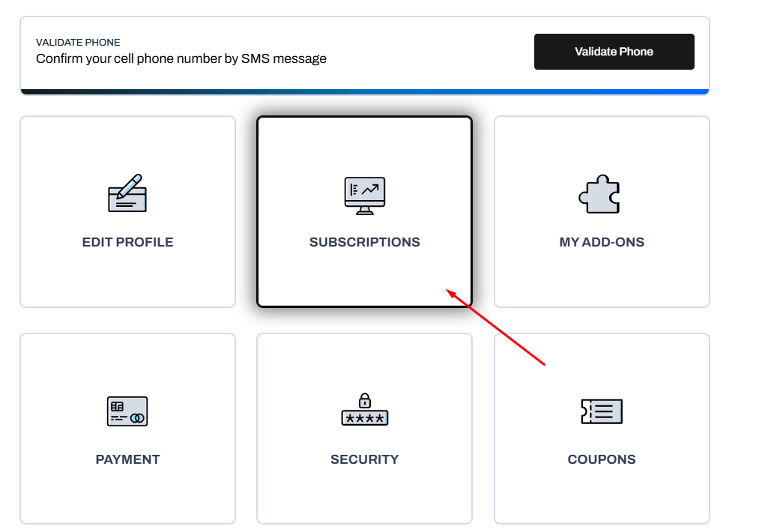Click blank space inside the Security card
This screenshot has width=774, height=532.
pyautogui.click(x=365, y=494)
